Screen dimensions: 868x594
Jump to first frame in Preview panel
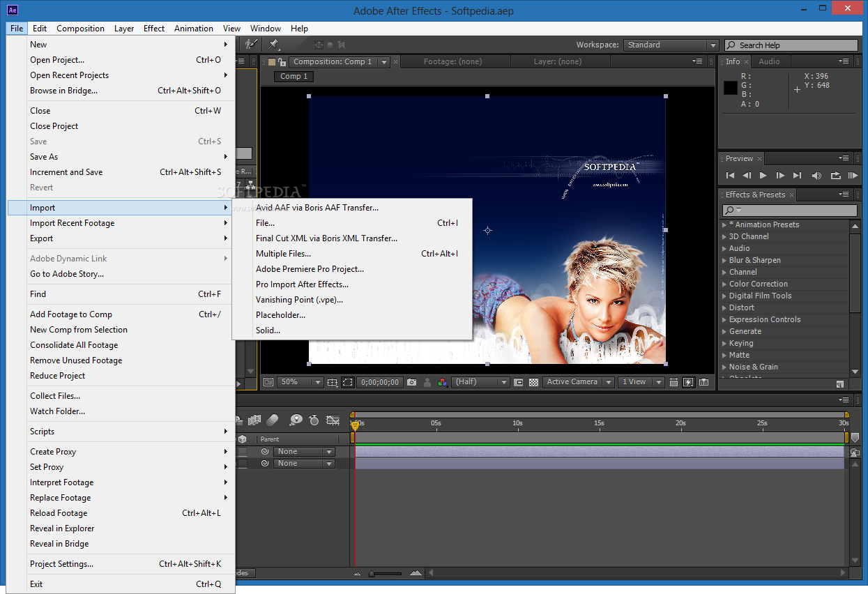(730, 176)
